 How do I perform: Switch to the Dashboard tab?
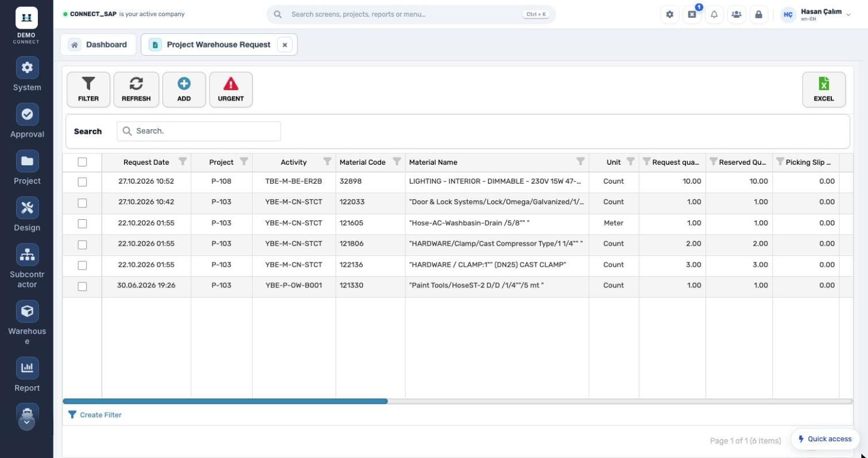(98, 45)
